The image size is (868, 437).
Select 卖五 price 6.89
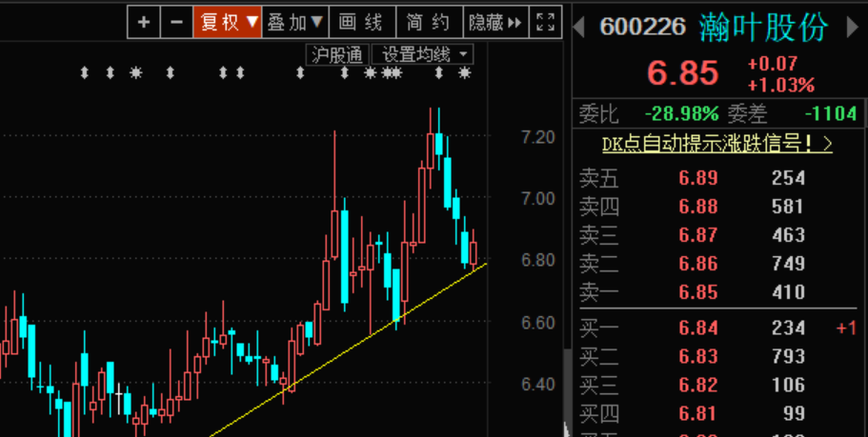click(x=698, y=178)
